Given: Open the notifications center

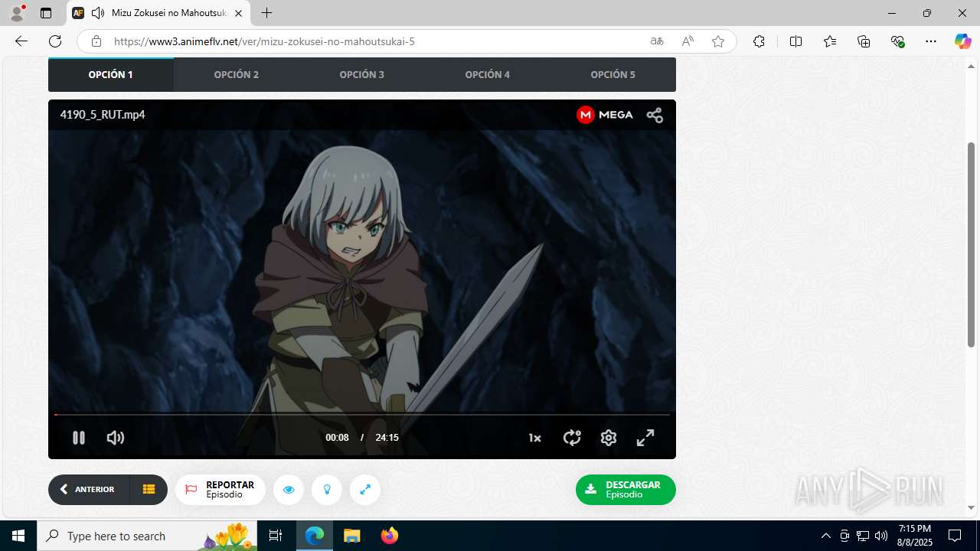Looking at the screenshot, I should click(x=955, y=536).
